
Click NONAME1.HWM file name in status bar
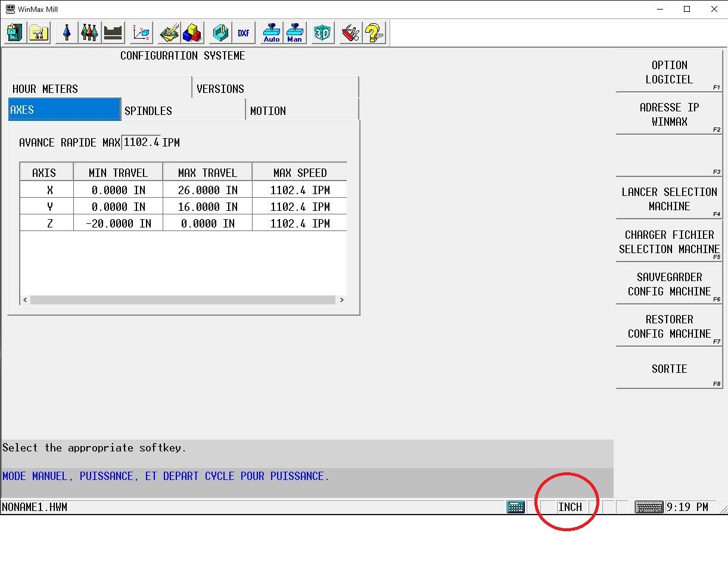point(35,507)
